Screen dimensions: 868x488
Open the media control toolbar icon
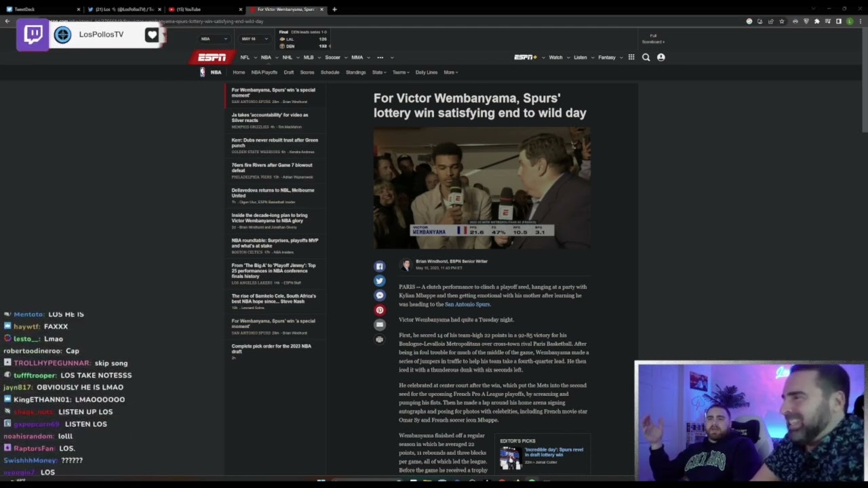(828, 21)
